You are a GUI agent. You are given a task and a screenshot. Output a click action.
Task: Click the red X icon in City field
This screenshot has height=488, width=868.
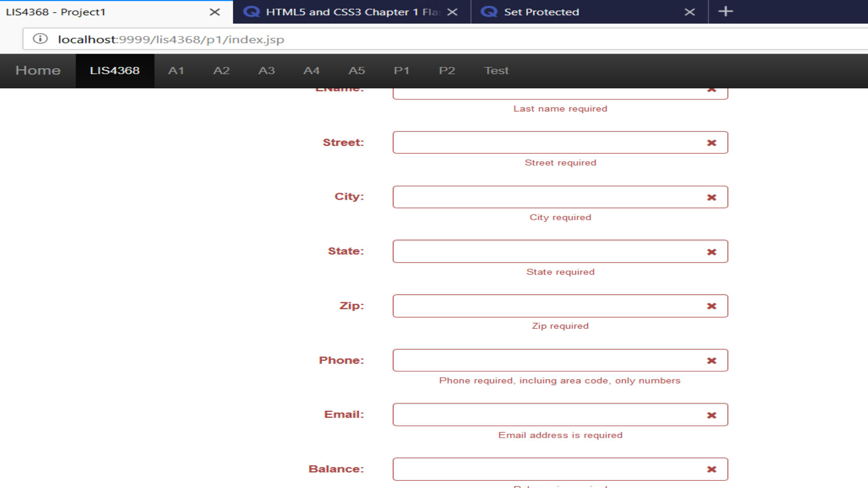(712, 197)
